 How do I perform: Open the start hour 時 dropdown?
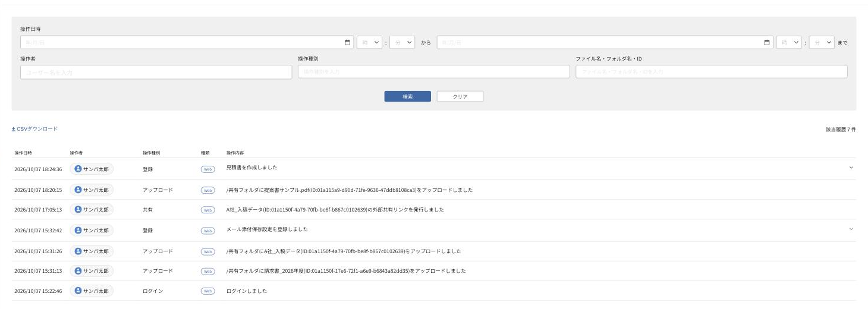[x=369, y=43]
